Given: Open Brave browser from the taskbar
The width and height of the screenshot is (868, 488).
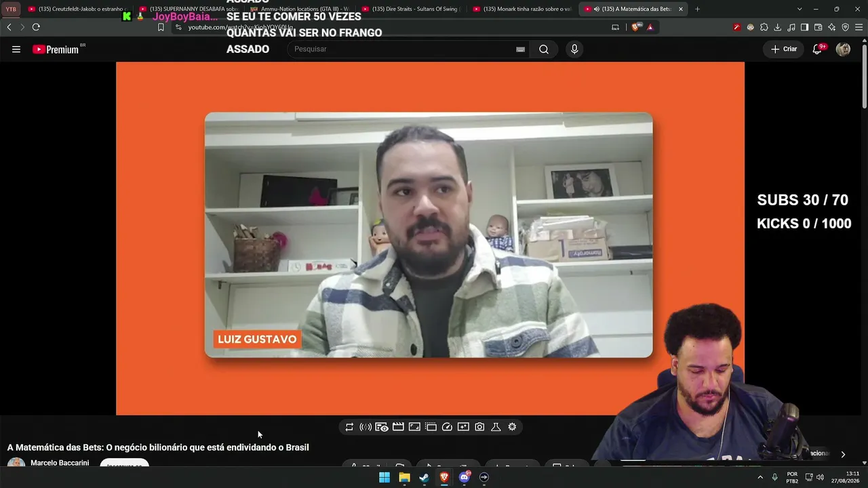Looking at the screenshot, I should (444, 477).
